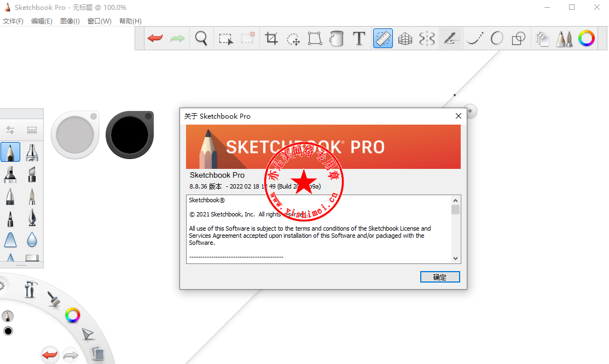Toggle the Ruler guide off
Screen dimensions: 609x364
click(x=382, y=38)
